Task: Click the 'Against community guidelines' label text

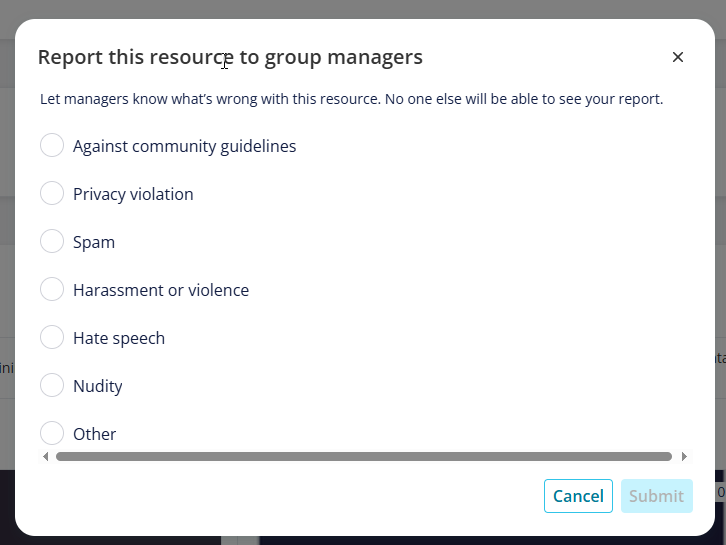Action: click(x=184, y=146)
